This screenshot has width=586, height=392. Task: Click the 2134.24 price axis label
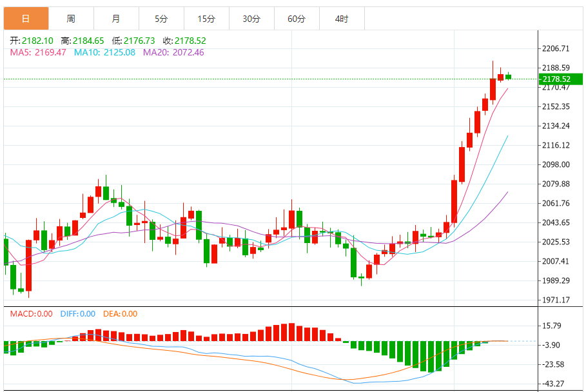tap(556, 126)
